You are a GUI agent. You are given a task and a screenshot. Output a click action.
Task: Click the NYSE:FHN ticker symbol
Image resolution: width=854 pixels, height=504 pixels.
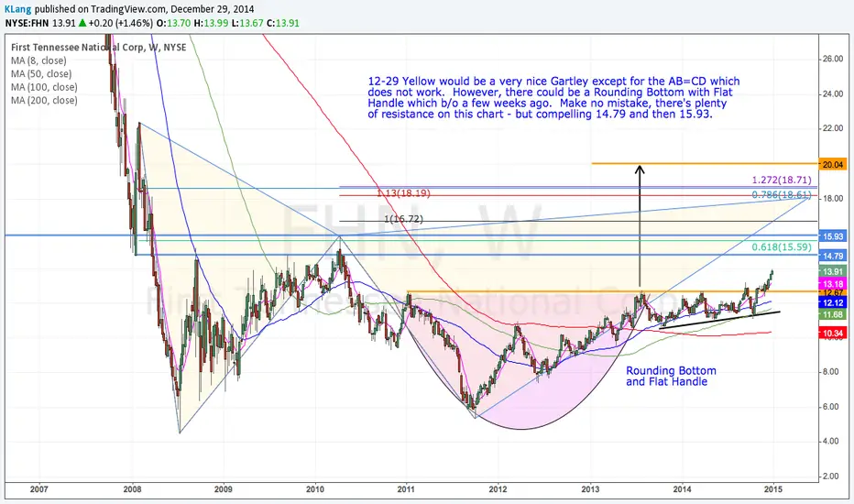pyautogui.click(x=27, y=23)
